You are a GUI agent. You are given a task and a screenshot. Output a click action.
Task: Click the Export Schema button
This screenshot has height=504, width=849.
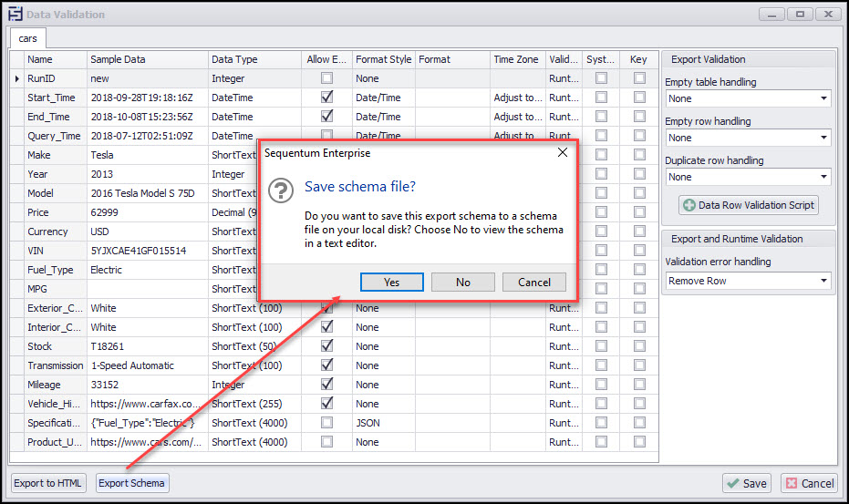[x=132, y=483]
